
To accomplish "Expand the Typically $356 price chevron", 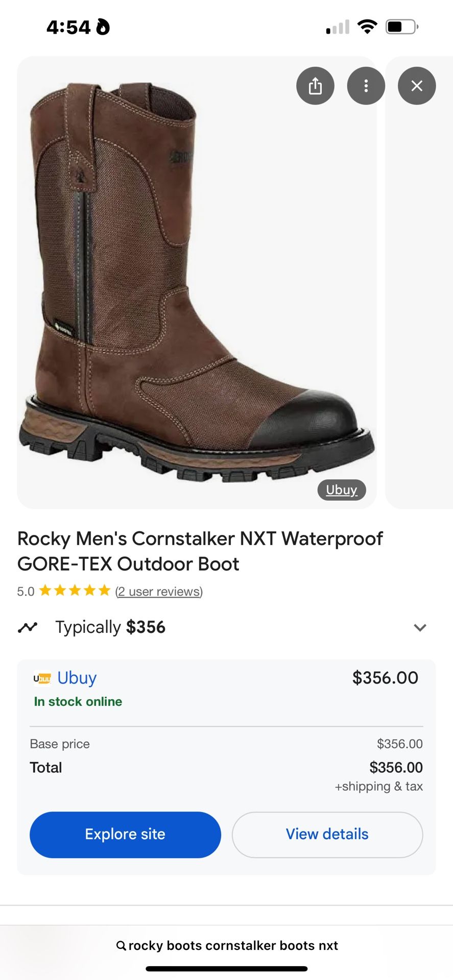I will tap(420, 627).
